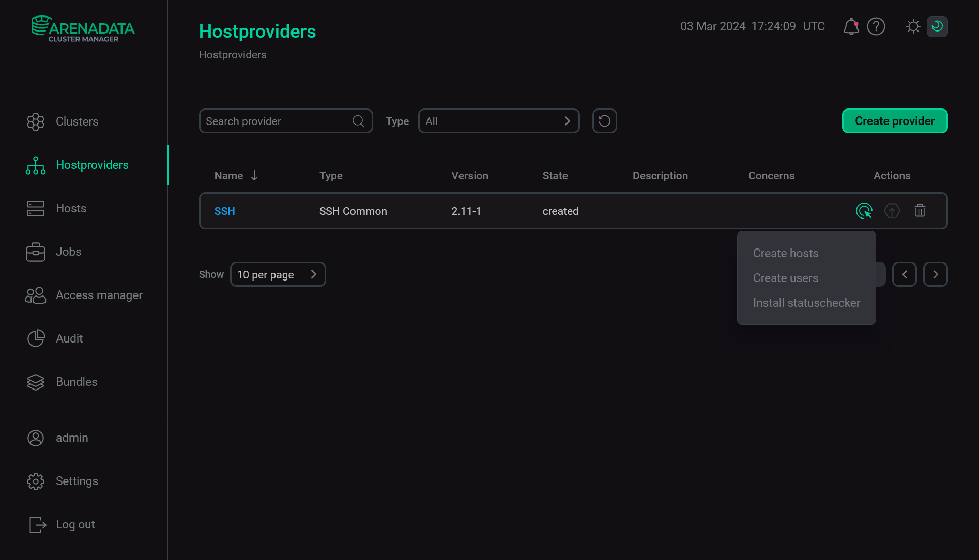The width and height of the screenshot is (979, 560).
Task: Open the Clusters section icon
Action: [35, 121]
